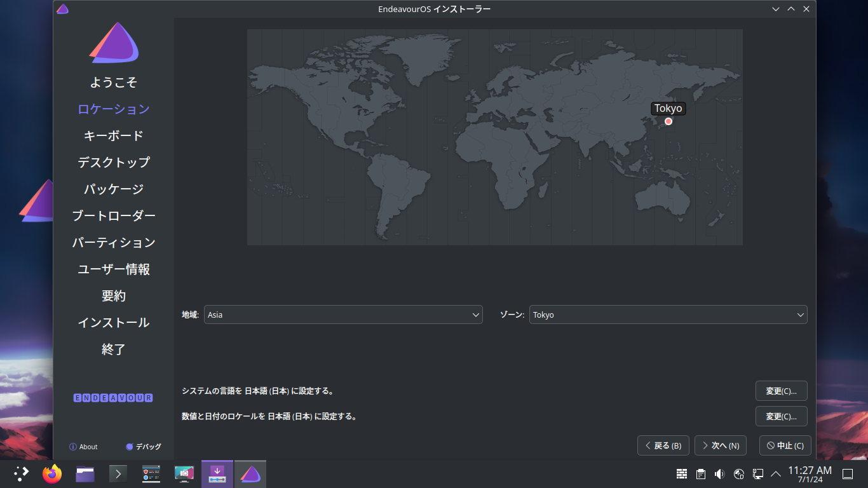The height and width of the screenshot is (488, 868).
Task: Open the clock showing 11:27 AM
Action: point(810,474)
